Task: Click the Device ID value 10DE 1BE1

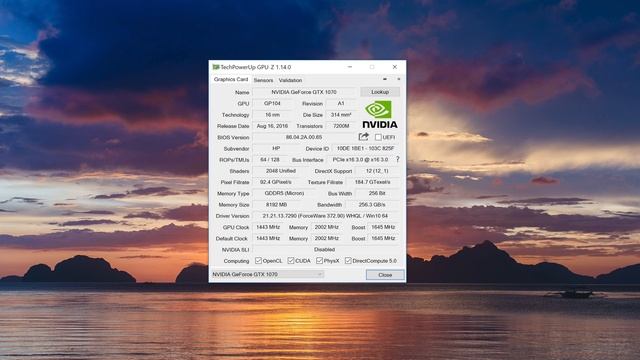Action: 365,149
